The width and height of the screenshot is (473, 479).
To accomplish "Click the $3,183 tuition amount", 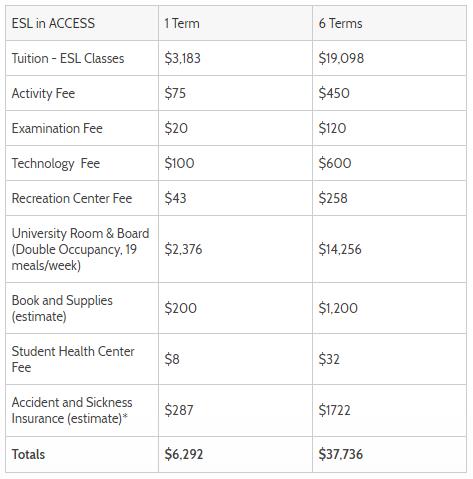I will (x=182, y=58).
